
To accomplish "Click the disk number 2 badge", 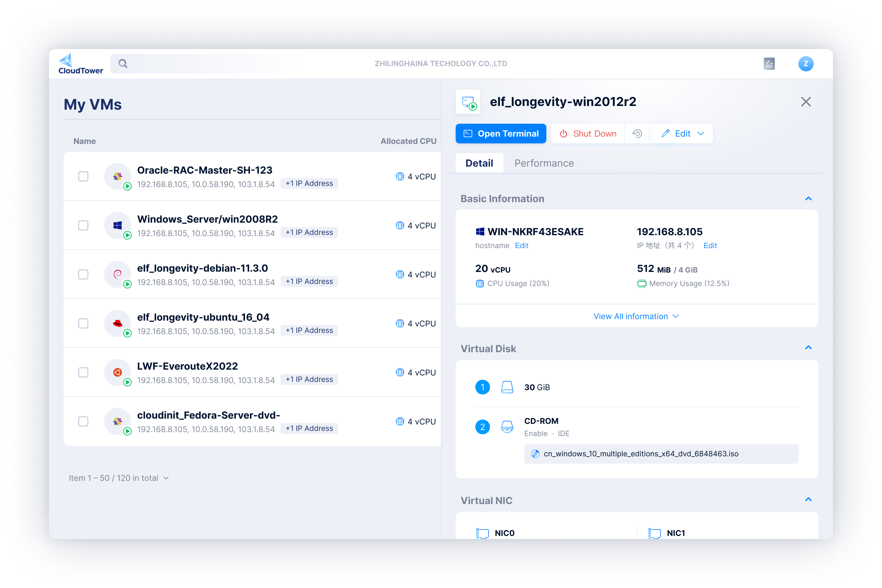I will pos(482,427).
